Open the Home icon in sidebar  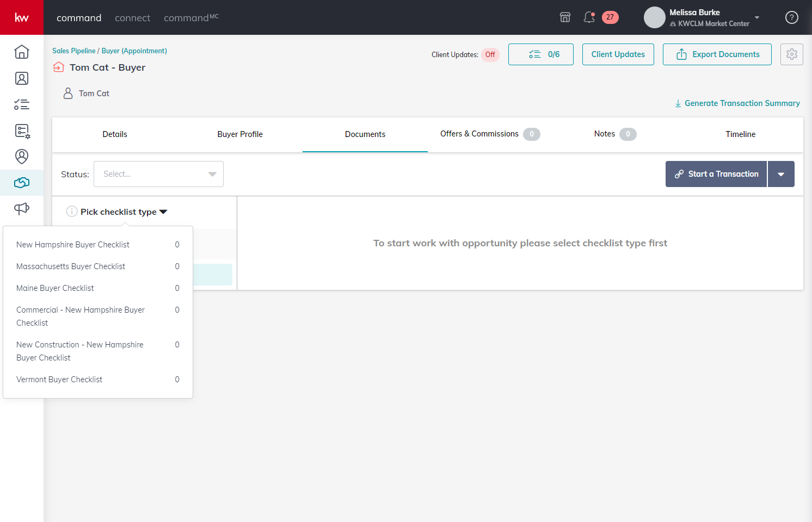coord(22,52)
